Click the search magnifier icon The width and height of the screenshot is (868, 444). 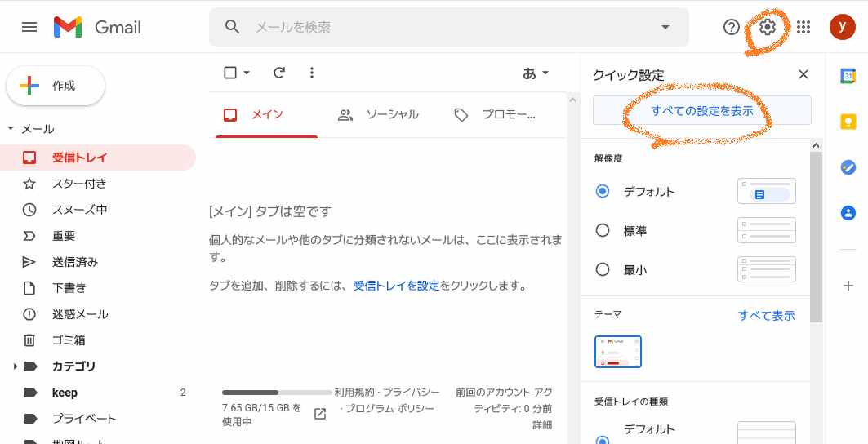[232, 27]
